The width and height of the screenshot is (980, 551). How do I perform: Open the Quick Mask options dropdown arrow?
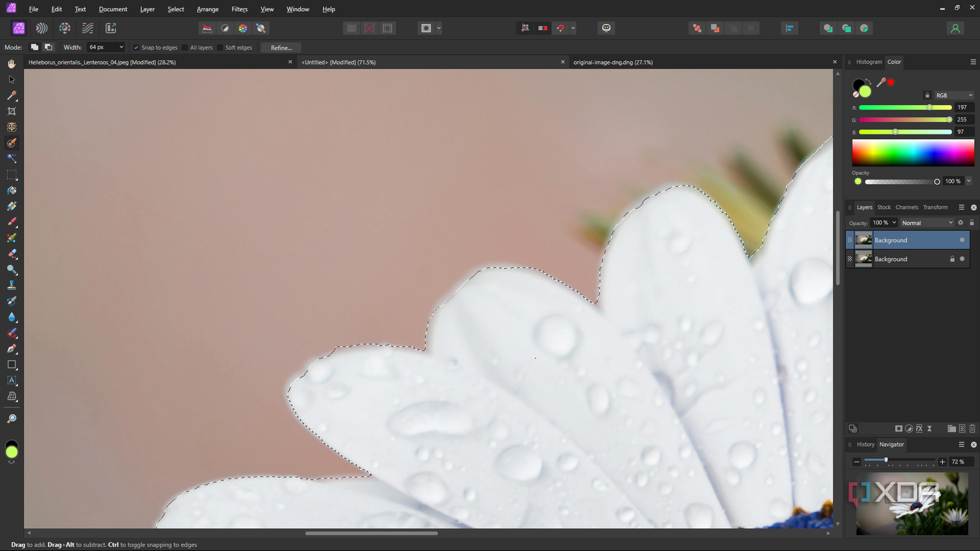pos(439,28)
